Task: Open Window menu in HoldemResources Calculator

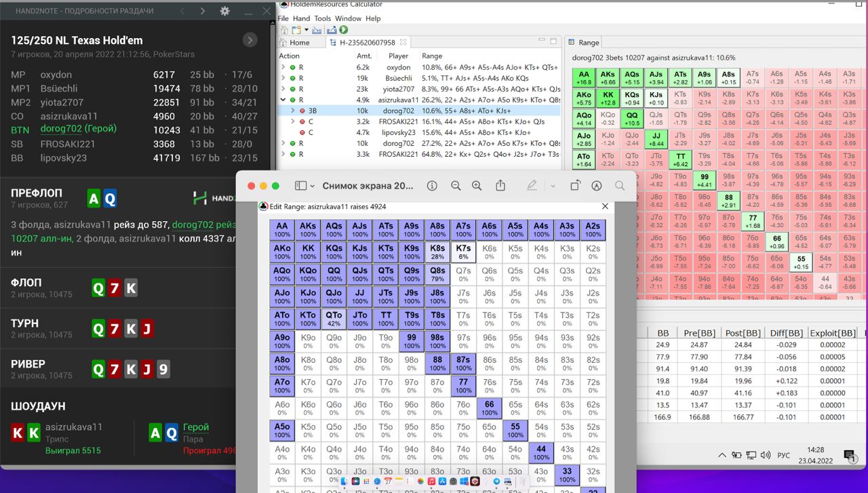Action: pos(348,18)
